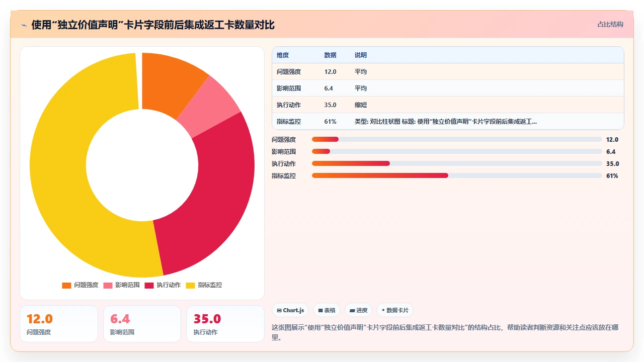
Task: Click the 问题强度 progress bar
Action: (457, 139)
